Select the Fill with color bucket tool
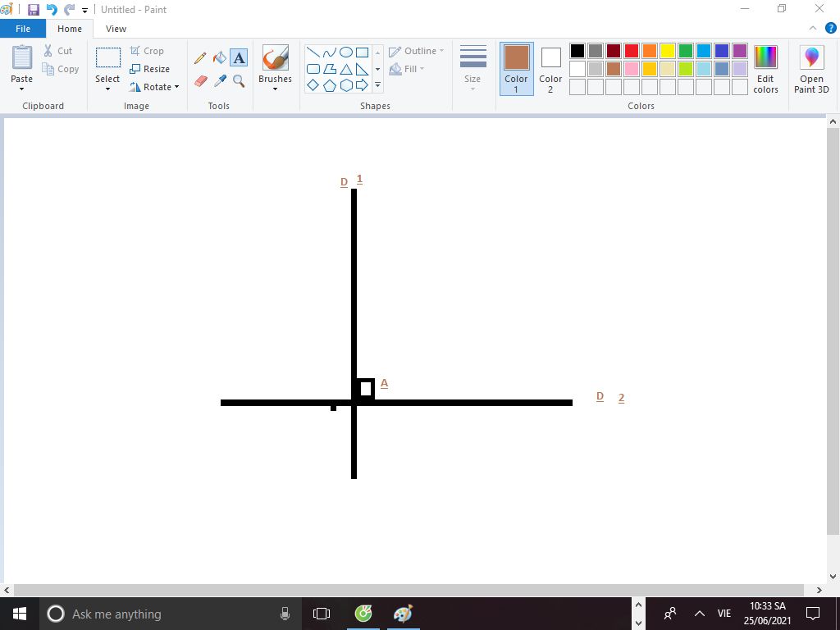The image size is (840, 630). tap(220, 58)
